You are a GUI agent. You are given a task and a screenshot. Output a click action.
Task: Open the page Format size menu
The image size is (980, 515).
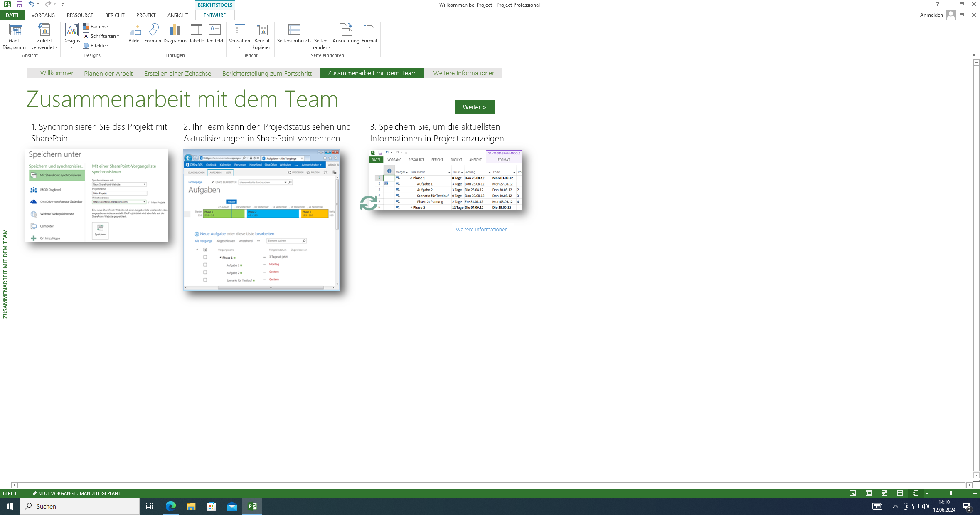point(369,36)
